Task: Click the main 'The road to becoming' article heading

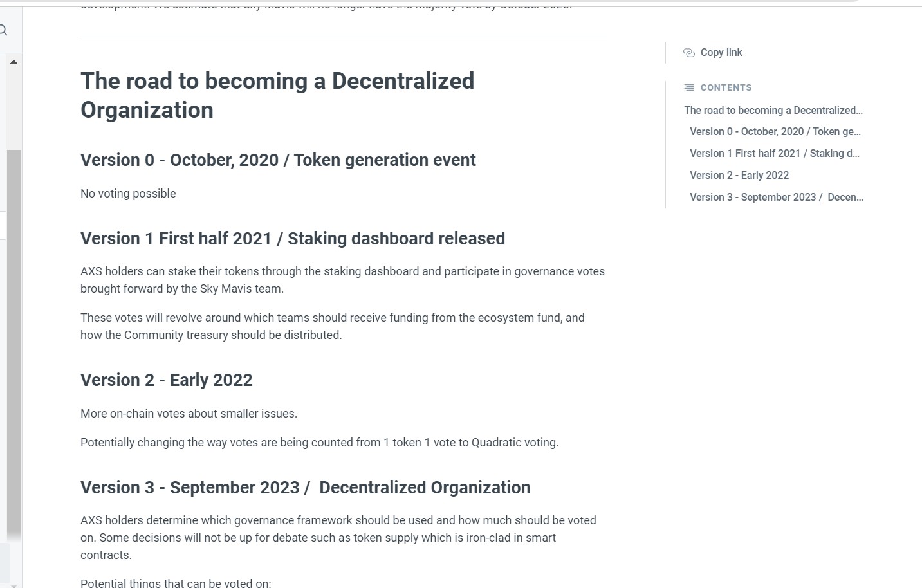Action: coord(277,95)
